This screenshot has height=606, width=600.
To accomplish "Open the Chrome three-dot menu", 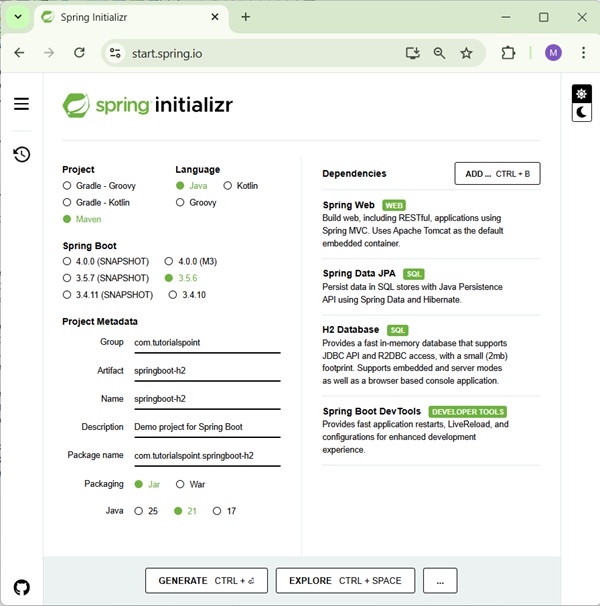I will (583, 53).
